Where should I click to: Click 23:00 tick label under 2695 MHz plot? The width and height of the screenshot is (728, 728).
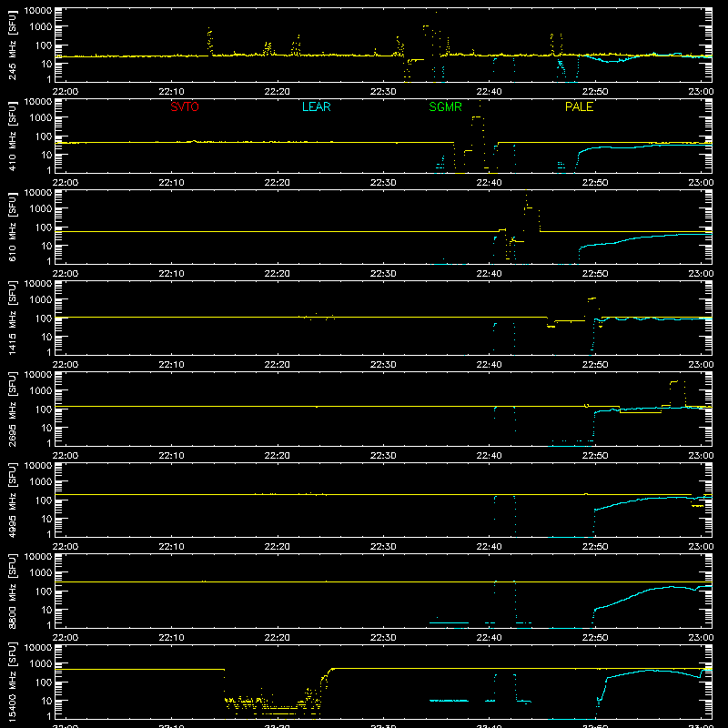pyautogui.click(x=701, y=456)
